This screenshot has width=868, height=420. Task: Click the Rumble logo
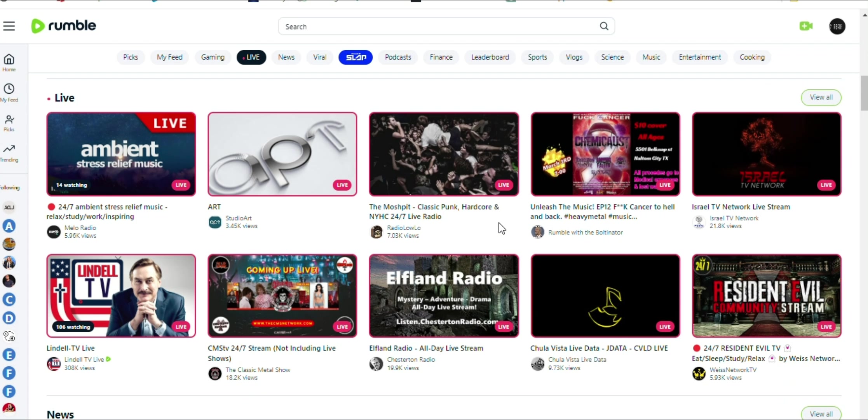click(64, 26)
